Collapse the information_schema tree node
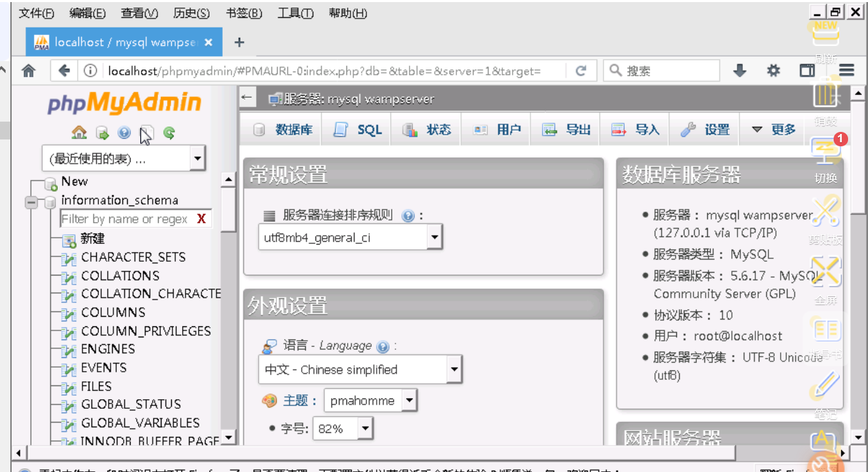868x472 pixels. pyautogui.click(x=31, y=203)
